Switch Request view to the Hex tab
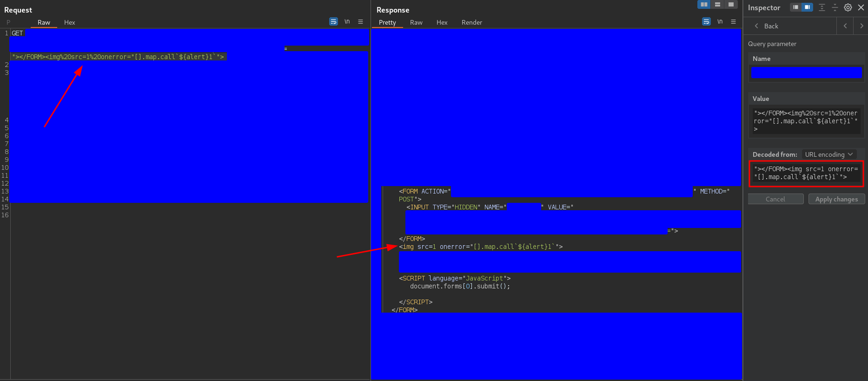The image size is (868, 381). click(69, 22)
